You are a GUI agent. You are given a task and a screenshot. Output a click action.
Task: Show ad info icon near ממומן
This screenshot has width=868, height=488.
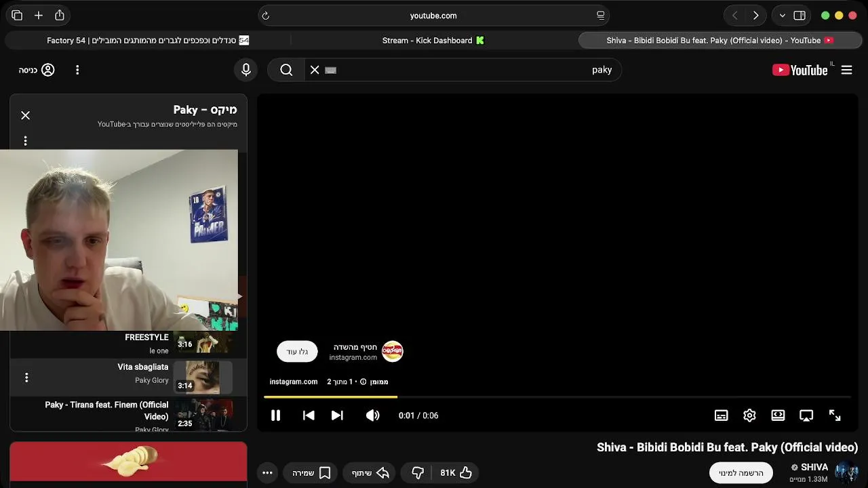363,382
